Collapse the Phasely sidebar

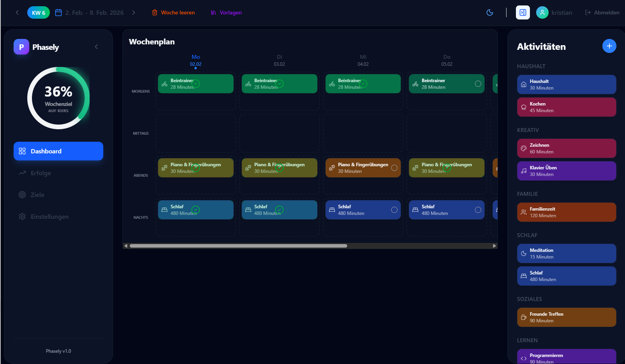click(x=96, y=47)
